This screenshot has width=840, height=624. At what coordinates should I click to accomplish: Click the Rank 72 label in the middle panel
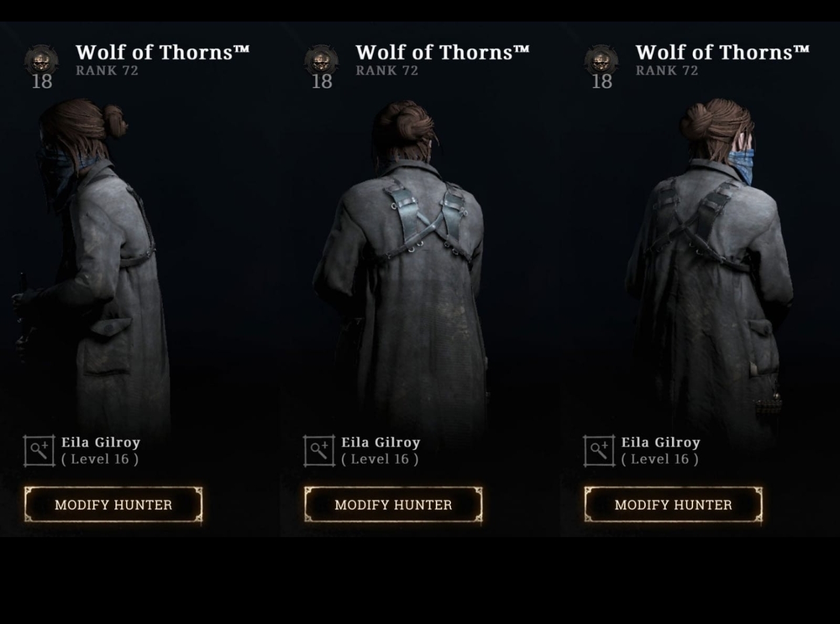387,71
